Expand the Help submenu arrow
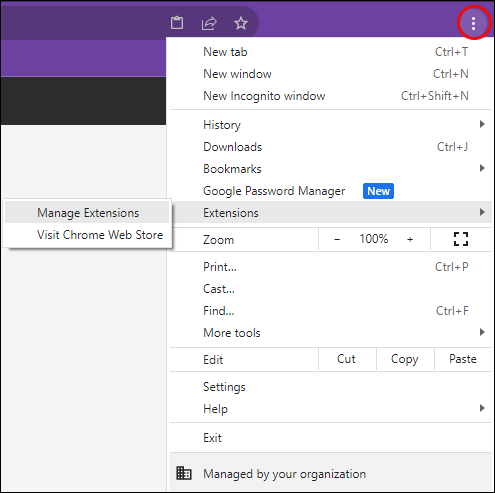 (x=482, y=408)
